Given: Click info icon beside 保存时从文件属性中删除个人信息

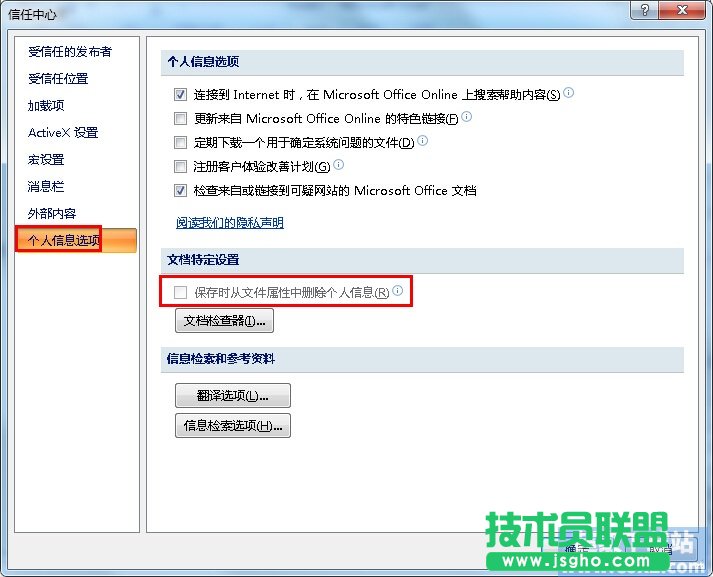Looking at the screenshot, I should coord(397,291).
